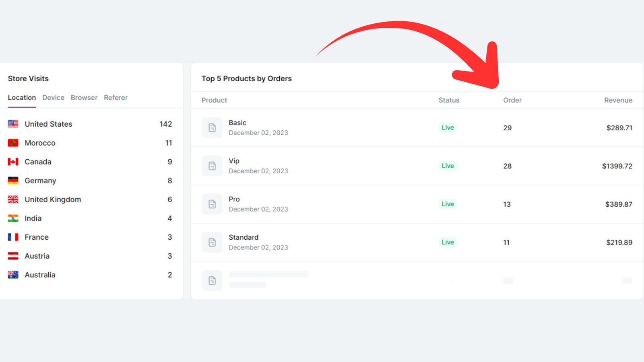Click the Live status badge for Standard
Viewport: 644px width, 362px height.
coord(448,243)
